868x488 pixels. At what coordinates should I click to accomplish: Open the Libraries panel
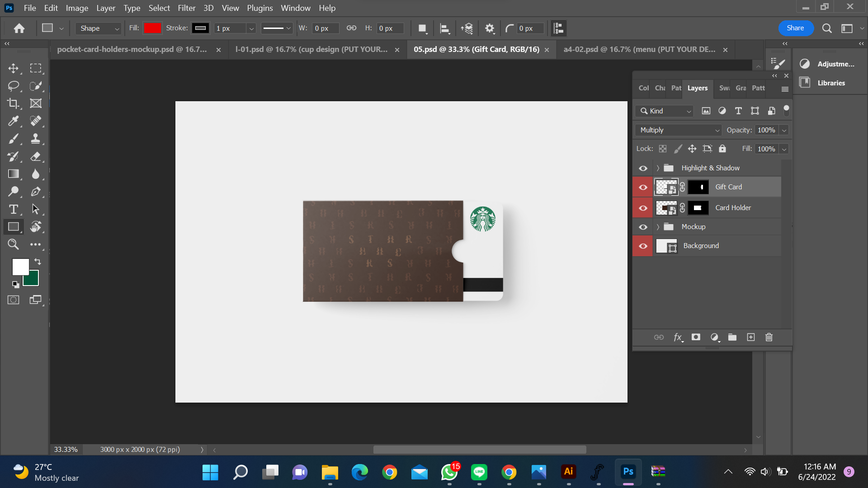[x=830, y=83]
